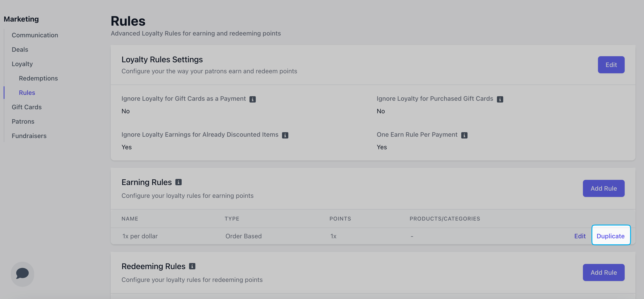Click info icon next to Earning Rules heading
This screenshot has width=644, height=299.
point(178,182)
